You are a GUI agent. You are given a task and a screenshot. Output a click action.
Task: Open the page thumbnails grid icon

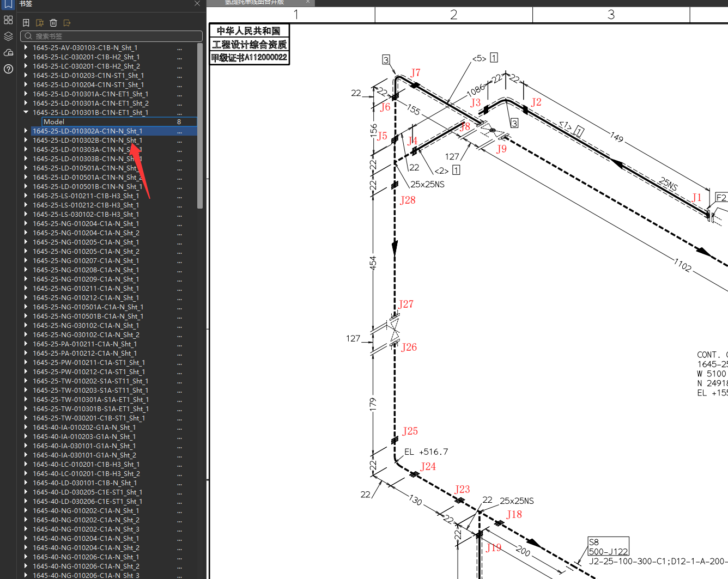(8, 20)
